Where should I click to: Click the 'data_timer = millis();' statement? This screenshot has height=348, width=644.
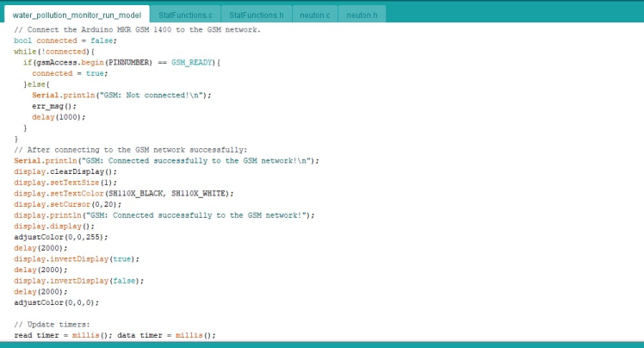pos(166,335)
